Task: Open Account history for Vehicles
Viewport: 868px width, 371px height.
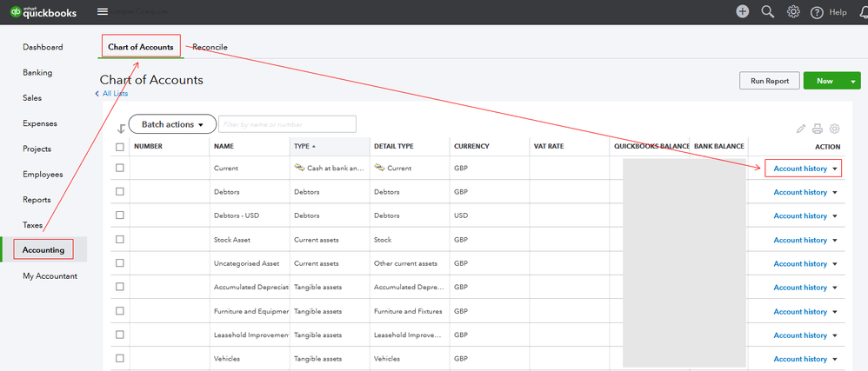Action: (800, 359)
